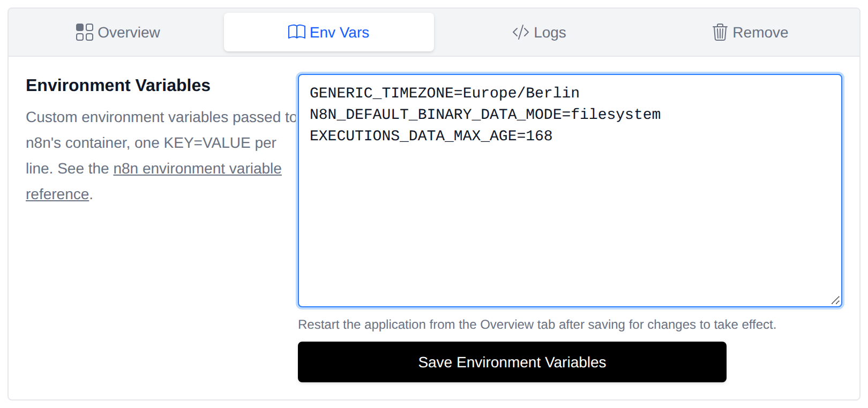This screenshot has height=408, width=868.
Task: Open the n8n environment variable reference link
Action: tap(197, 169)
